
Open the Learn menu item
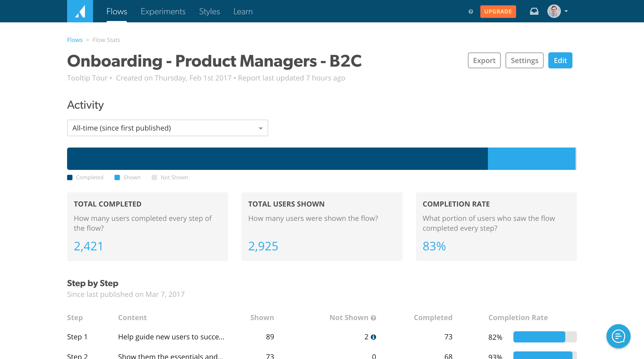[243, 11]
